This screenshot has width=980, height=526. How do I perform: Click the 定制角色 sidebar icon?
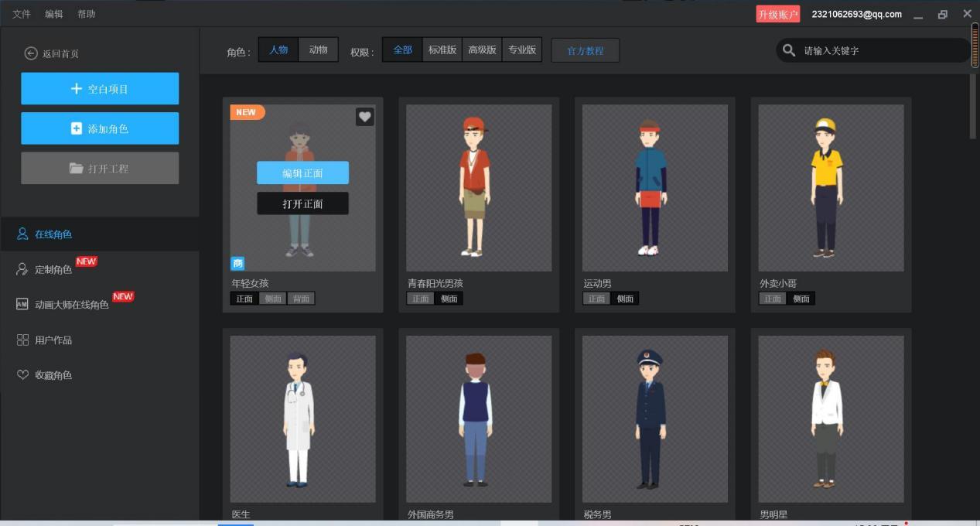tap(22, 269)
